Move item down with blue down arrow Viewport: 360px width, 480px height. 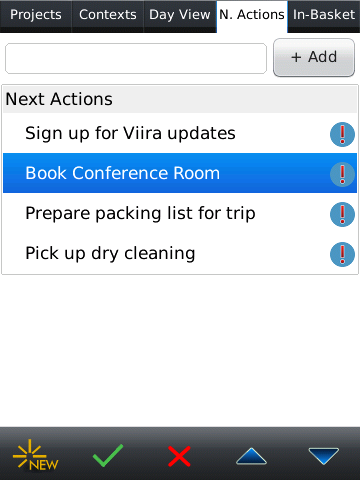click(323, 456)
